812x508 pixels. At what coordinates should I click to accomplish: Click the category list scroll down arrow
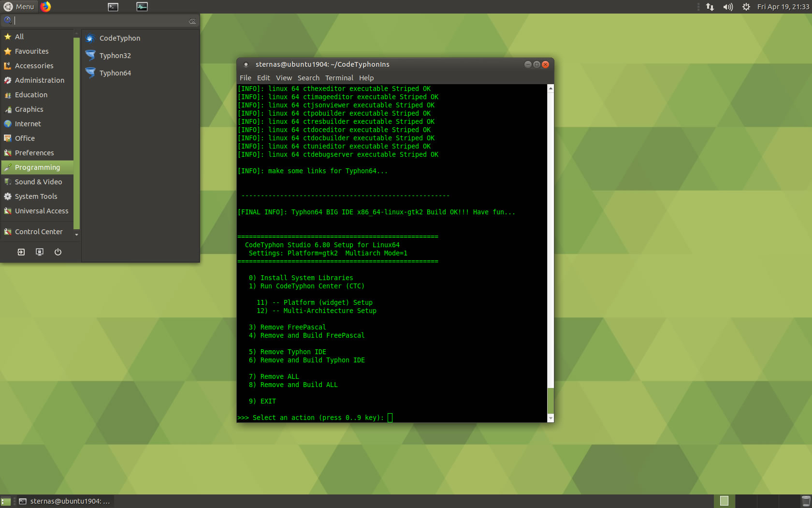coord(76,235)
